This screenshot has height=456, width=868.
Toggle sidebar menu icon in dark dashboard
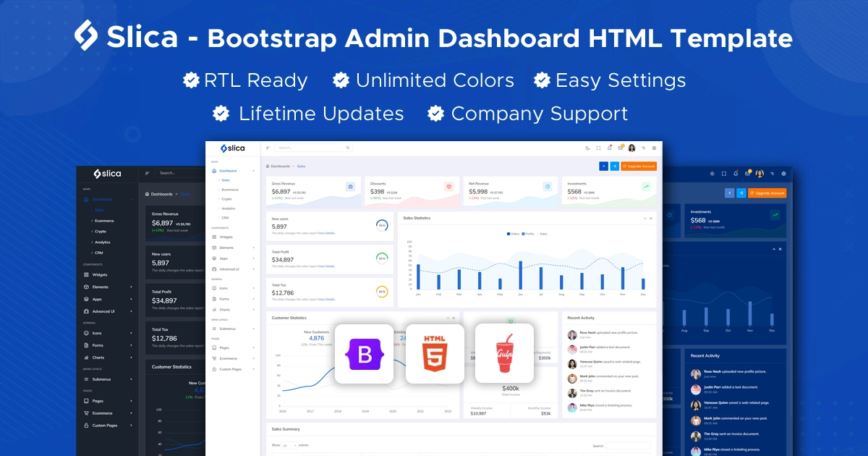pos(148,173)
